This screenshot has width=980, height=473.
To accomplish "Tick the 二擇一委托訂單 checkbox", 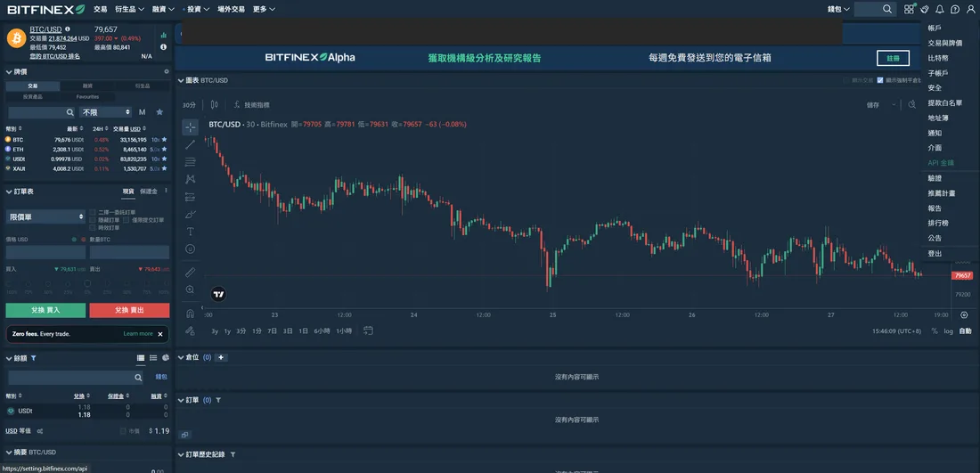I will (x=93, y=212).
